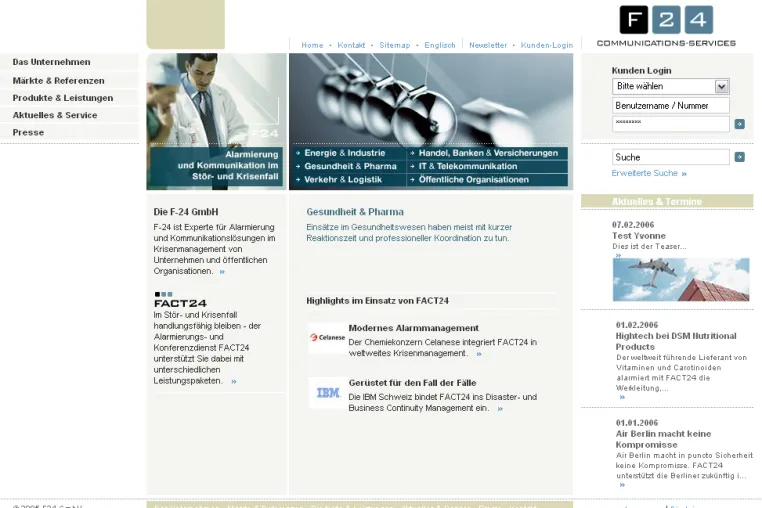Switch language via Englisch link
Image resolution: width=762 pixels, height=508 pixels.
tap(440, 45)
